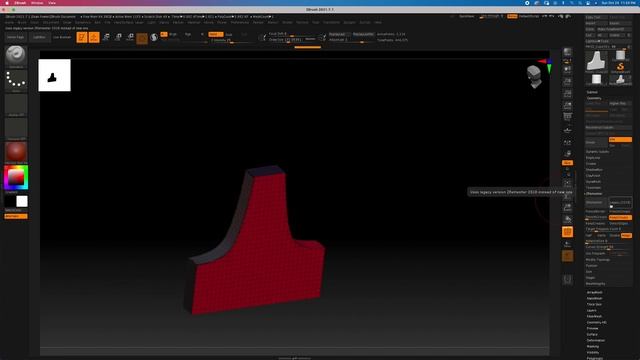Expand the Masking section
Screen dimensions: 640x360
593,347
